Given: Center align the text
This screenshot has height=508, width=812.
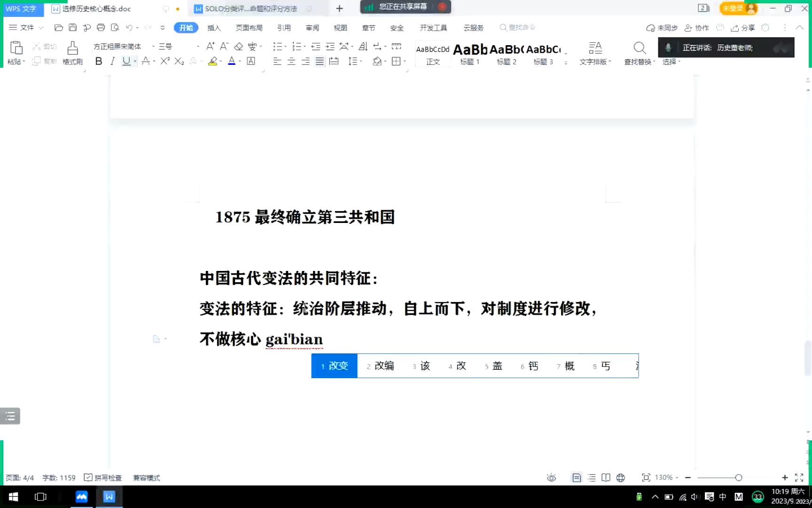Looking at the screenshot, I should (x=291, y=61).
